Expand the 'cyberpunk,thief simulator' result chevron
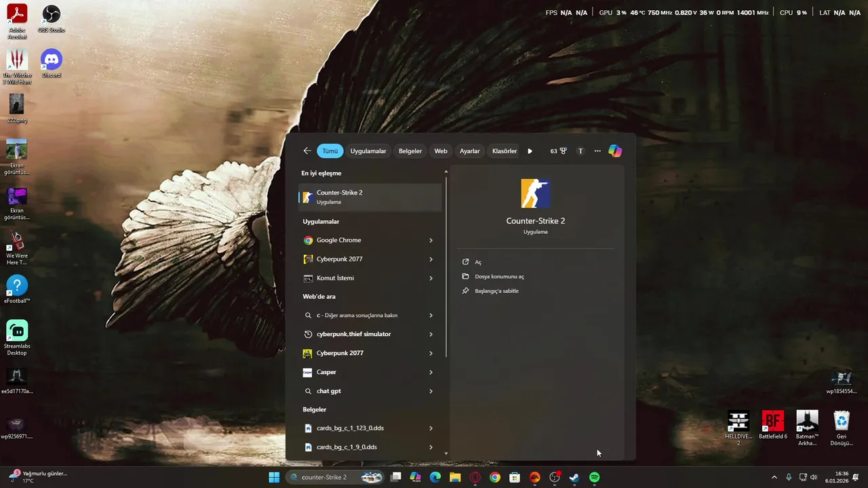The height and width of the screenshot is (488, 868). (x=431, y=334)
